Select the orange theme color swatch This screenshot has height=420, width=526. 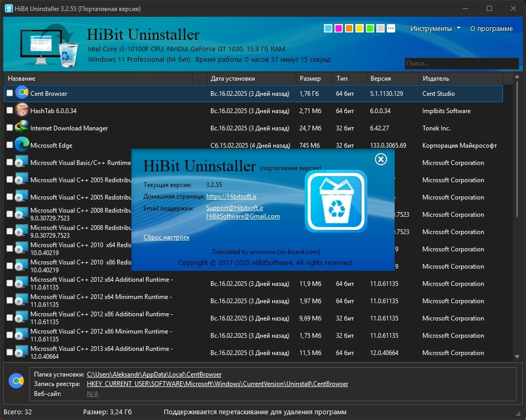point(349,28)
